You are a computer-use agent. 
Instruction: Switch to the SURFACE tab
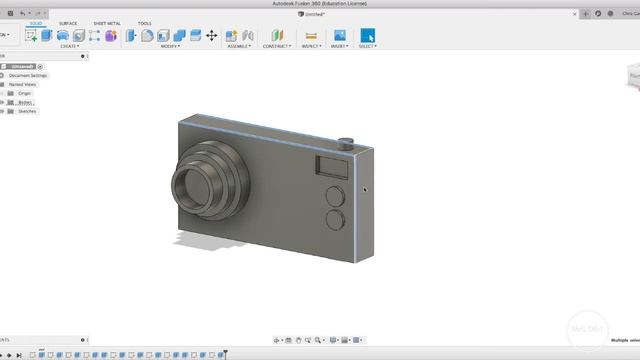(x=68, y=23)
